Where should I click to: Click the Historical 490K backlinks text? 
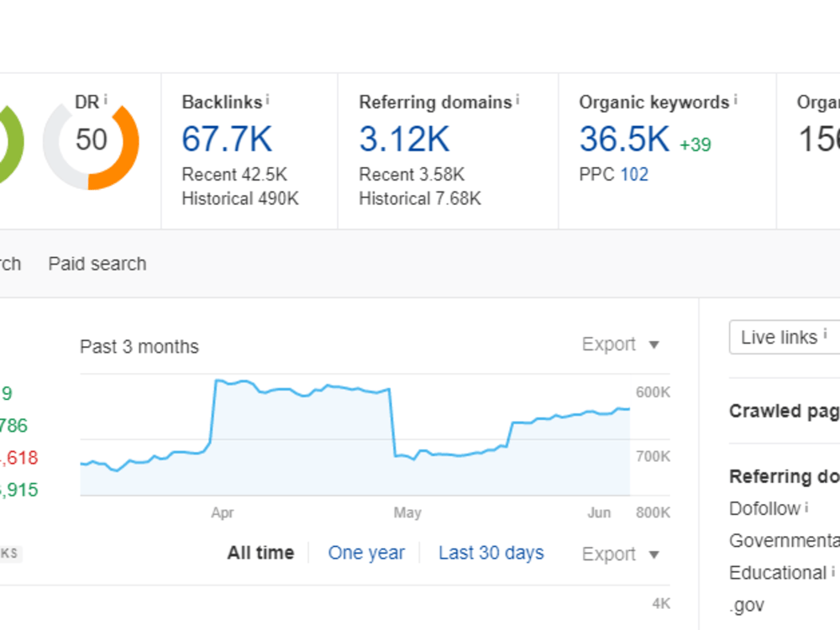point(240,199)
